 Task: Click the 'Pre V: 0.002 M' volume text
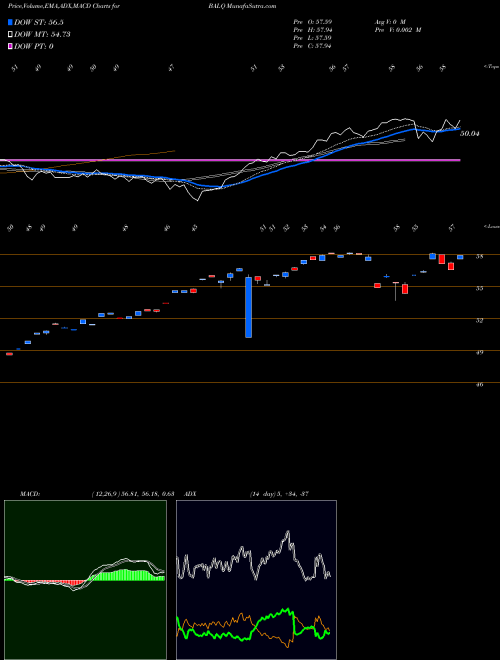pos(397,30)
